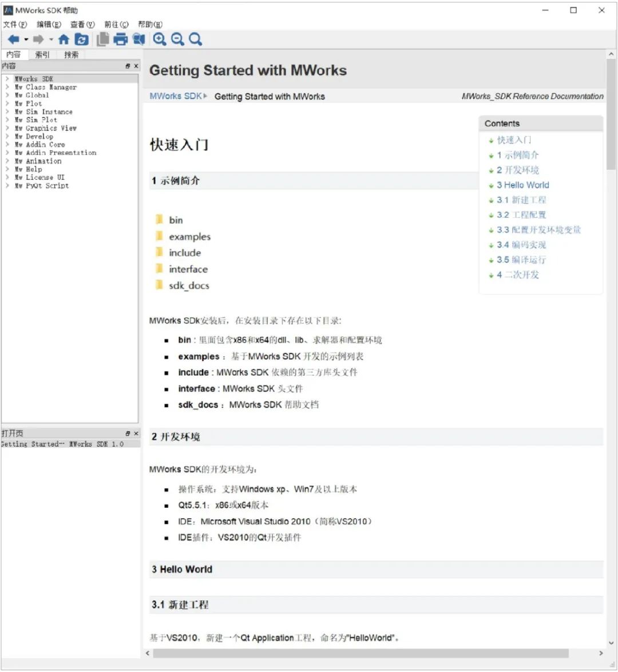Open the 文件(F) menu
Viewport: 618px width, 672px height.
click(15, 25)
